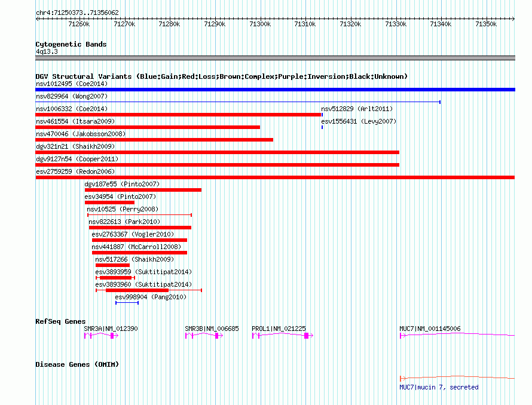The width and height of the screenshot is (532, 405).
Task: Click the esv2763367 (Vogler2010) red bar
Action: [x=139, y=240]
